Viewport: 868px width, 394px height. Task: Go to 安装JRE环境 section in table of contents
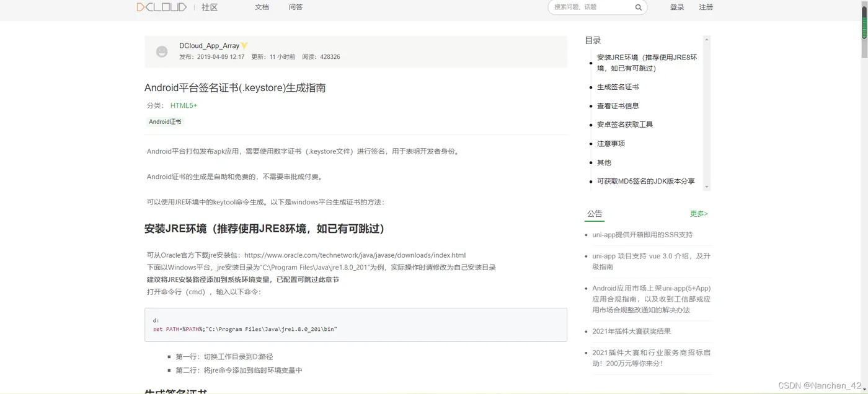(x=647, y=63)
